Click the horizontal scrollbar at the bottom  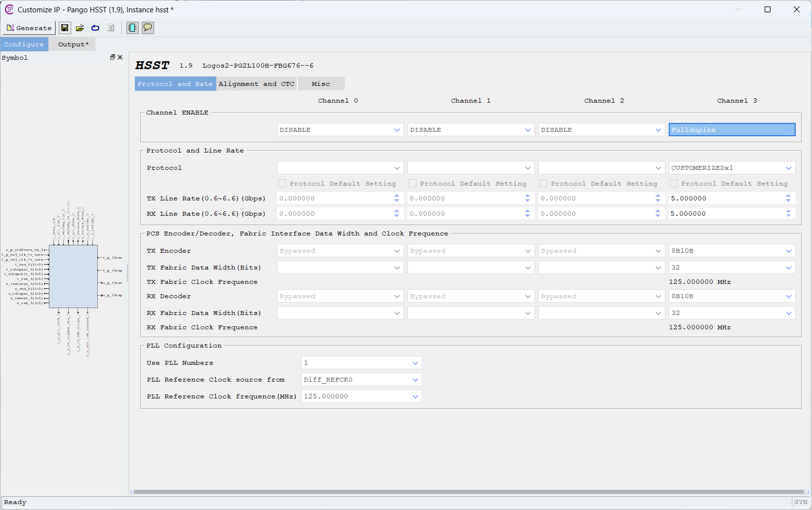point(468,492)
